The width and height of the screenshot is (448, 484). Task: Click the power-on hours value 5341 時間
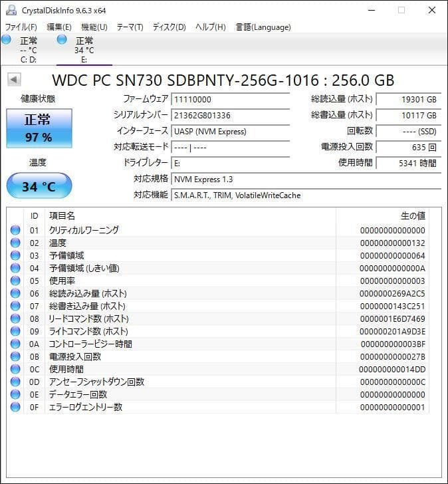(x=409, y=164)
